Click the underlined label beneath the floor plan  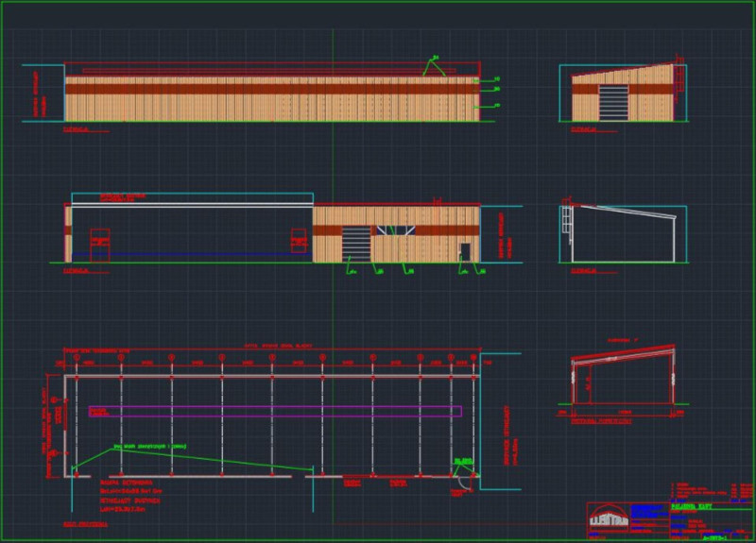pos(86,524)
